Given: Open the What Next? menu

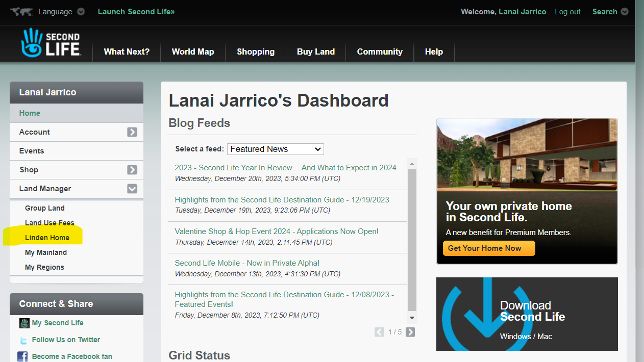Looking at the screenshot, I should (x=127, y=51).
